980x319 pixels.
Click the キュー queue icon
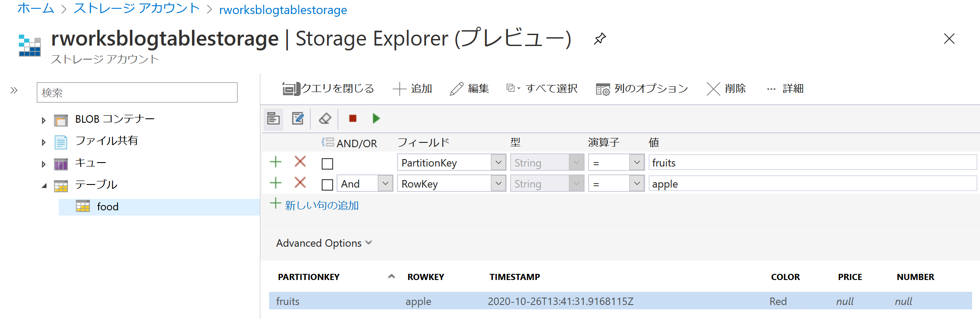(61, 164)
